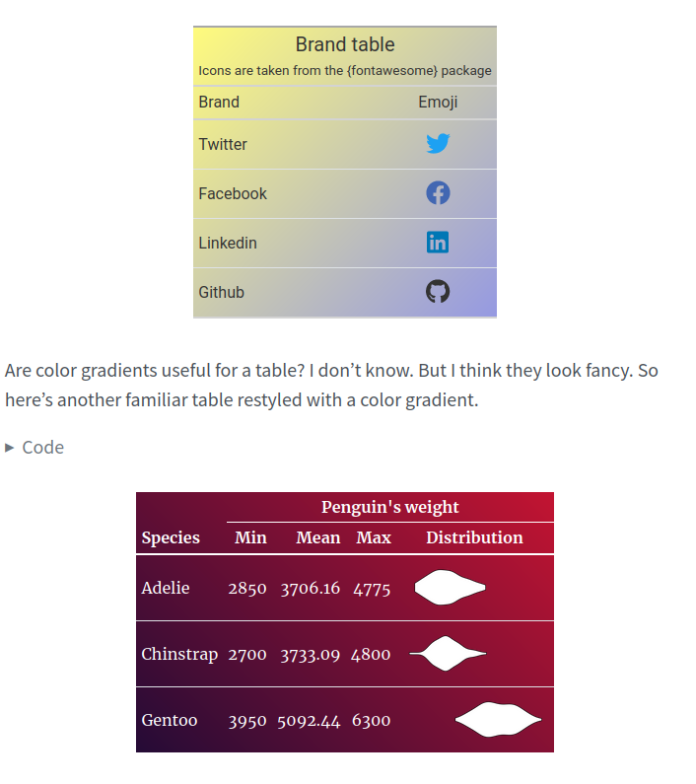Click the Chinstrap weight distribution plot

(x=447, y=654)
